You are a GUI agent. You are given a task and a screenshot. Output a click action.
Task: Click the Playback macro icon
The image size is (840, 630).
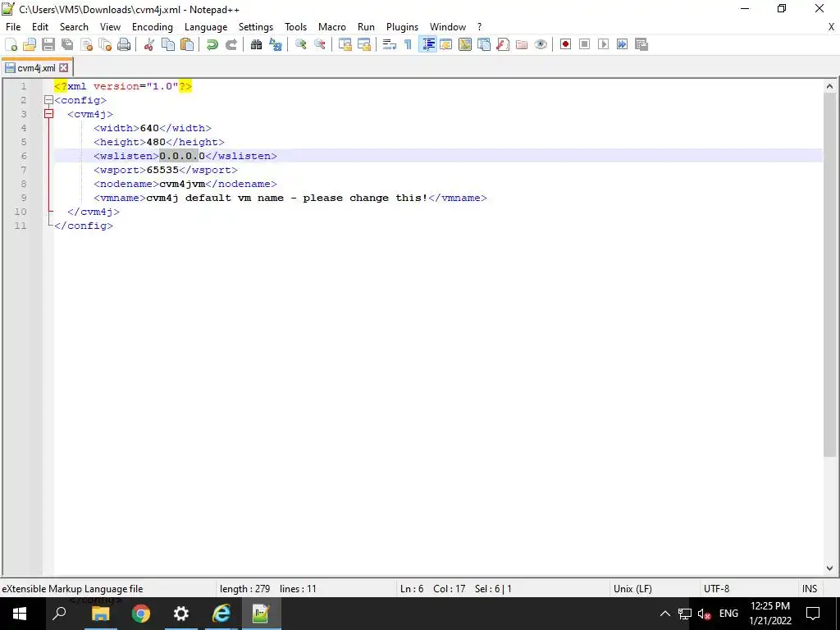coord(603,44)
